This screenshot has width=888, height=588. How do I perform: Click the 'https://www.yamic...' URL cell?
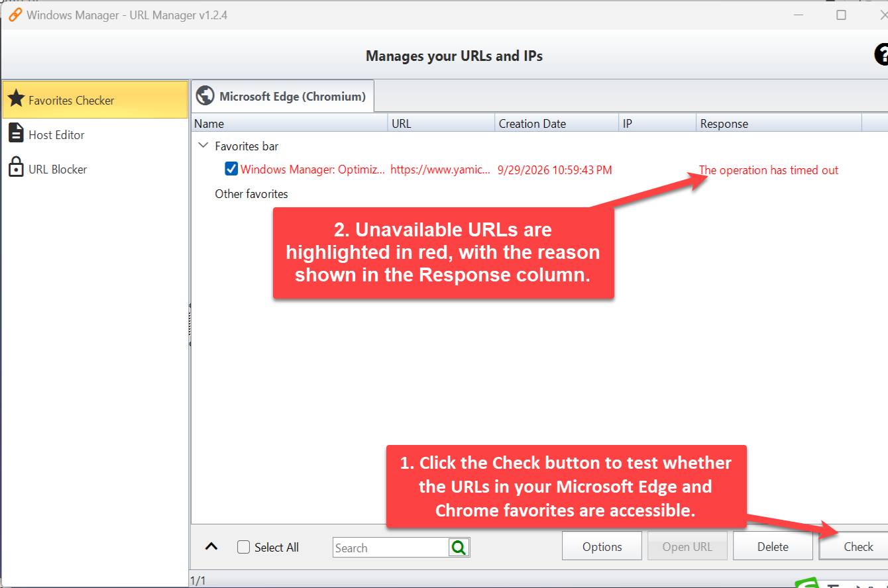pos(441,170)
